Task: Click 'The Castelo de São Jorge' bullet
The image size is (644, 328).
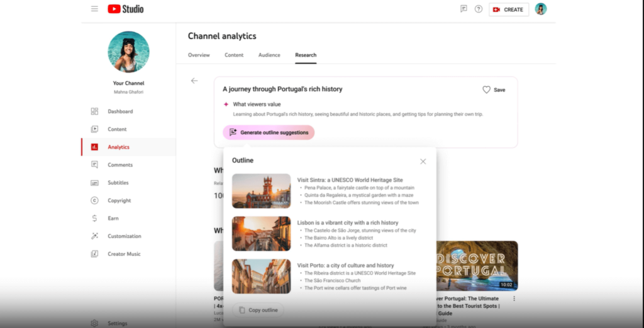Action: pos(360,230)
